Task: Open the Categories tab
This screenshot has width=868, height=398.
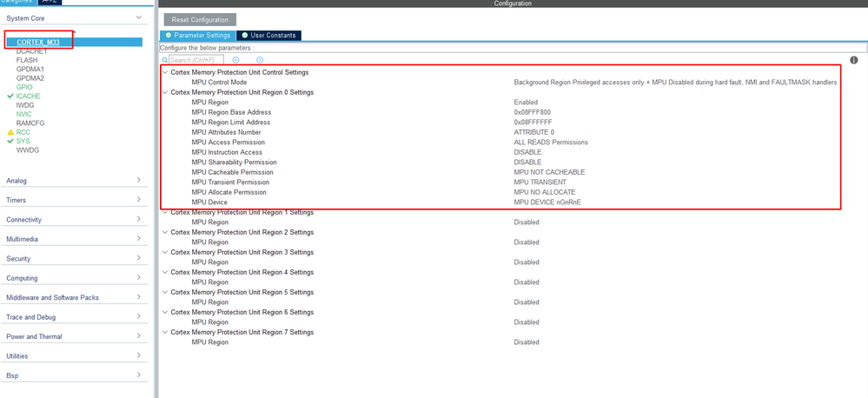Action: (17, 2)
